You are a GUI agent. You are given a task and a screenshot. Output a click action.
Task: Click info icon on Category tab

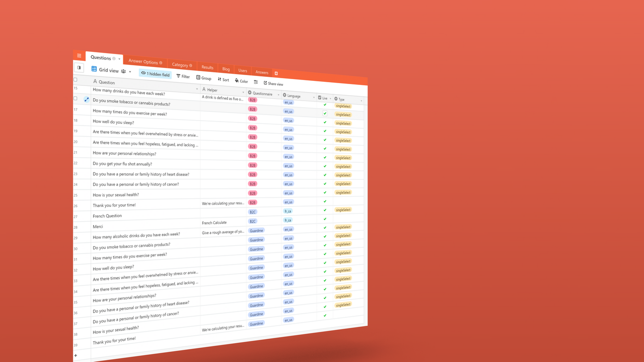(x=191, y=66)
